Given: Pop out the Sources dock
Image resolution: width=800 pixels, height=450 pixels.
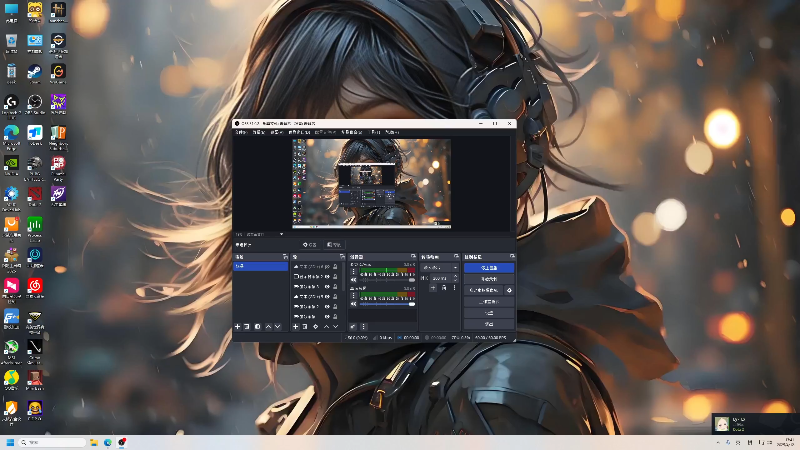Looking at the screenshot, I should point(342,257).
